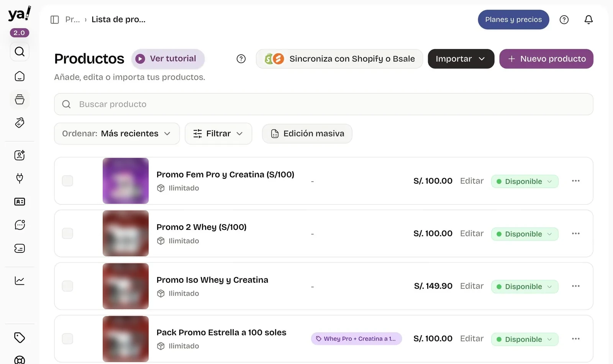The width and height of the screenshot is (613, 364).
Task: Open Promo Iso Whey product thumbnail
Action: coord(126,286)
